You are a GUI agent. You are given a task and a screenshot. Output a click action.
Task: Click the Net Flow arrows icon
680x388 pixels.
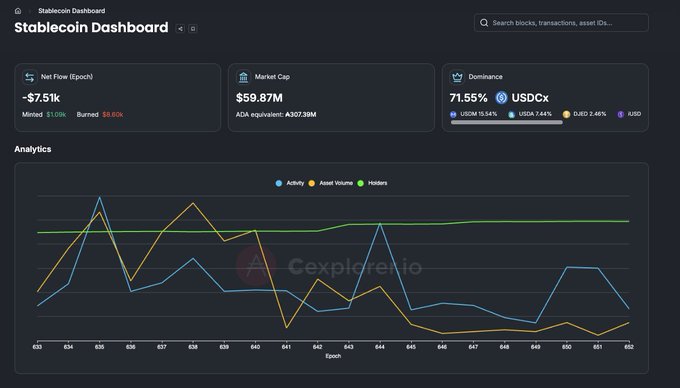pos(29,77)
